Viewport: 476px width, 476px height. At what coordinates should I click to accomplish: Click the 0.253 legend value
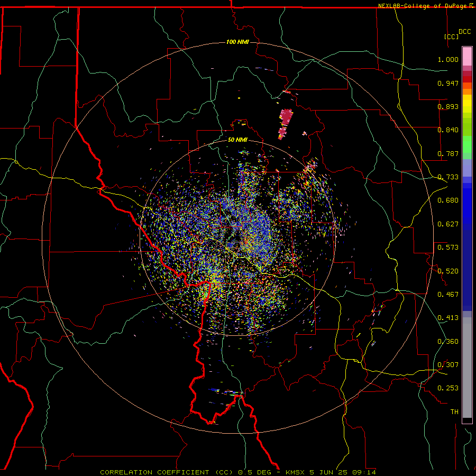448,388
